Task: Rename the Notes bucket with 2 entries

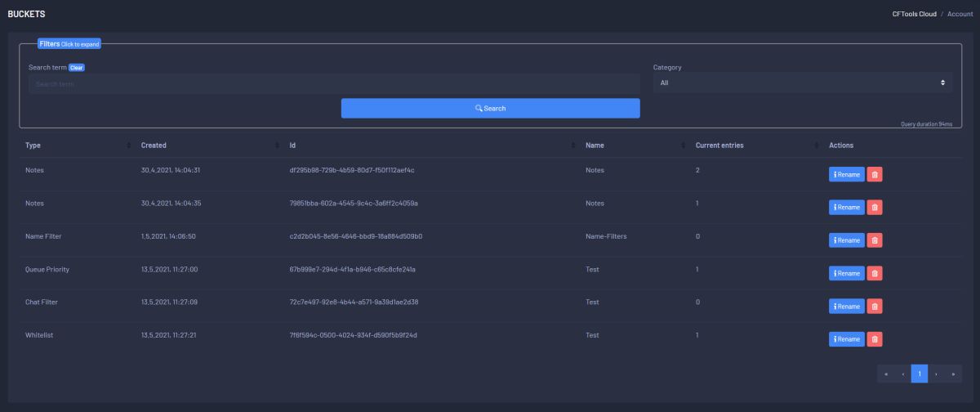Action: point(847,174)
